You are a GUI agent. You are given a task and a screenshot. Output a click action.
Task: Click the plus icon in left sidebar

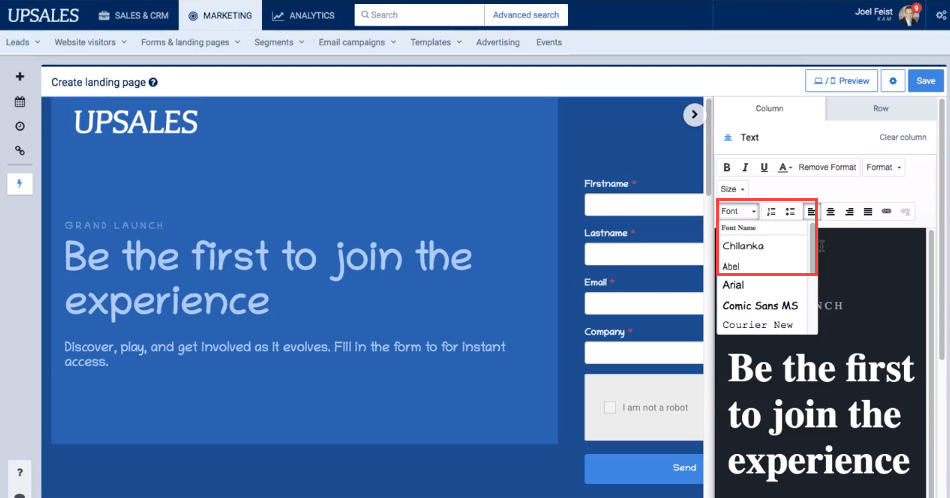[x=20, y=76]
